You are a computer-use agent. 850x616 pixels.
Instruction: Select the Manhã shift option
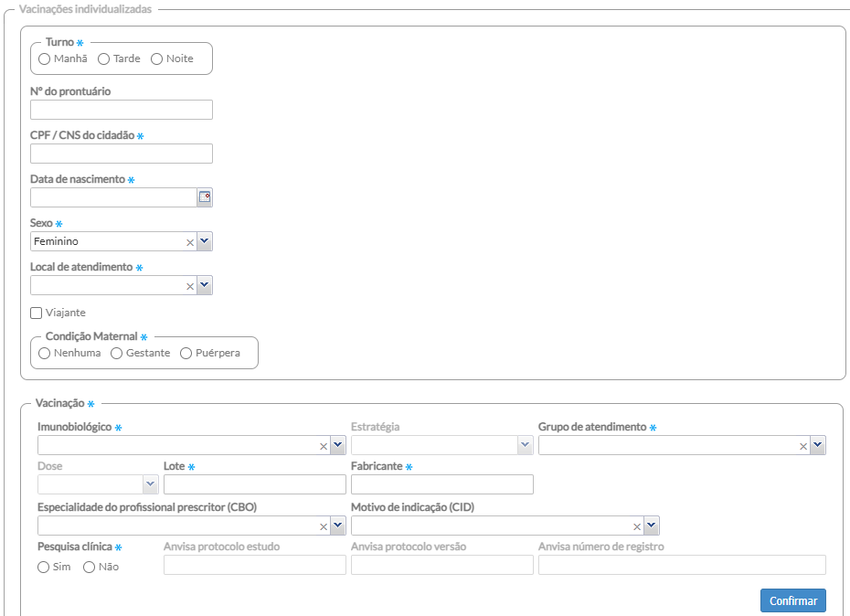[x=45, y=58]
